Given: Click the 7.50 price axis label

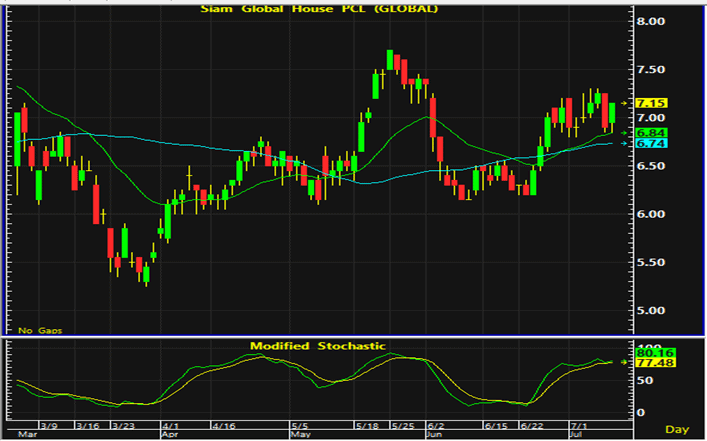Looking at the screenshot, I should 650,69.
